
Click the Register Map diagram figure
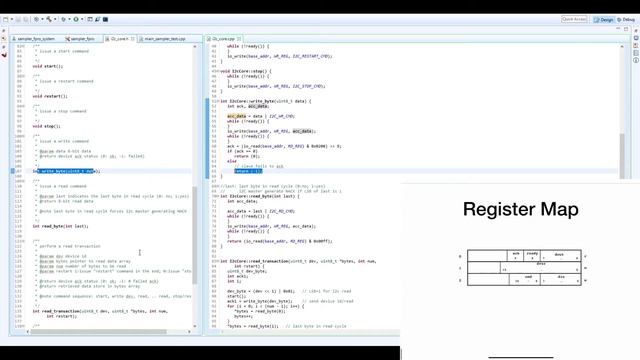click(524, 268)
